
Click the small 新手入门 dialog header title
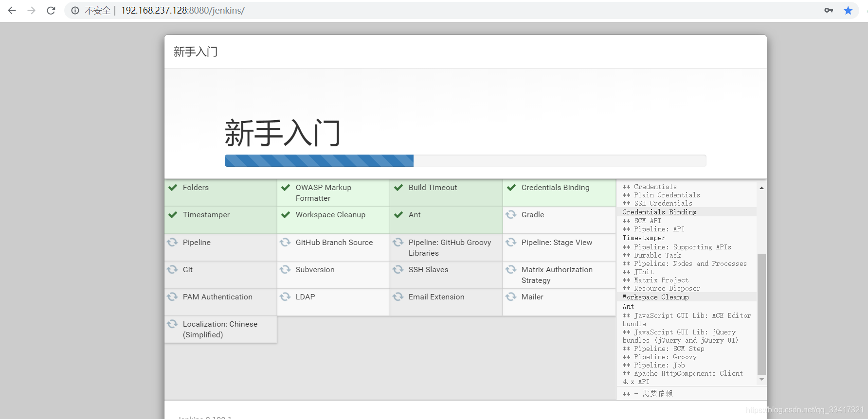click(x=196, y=52)
